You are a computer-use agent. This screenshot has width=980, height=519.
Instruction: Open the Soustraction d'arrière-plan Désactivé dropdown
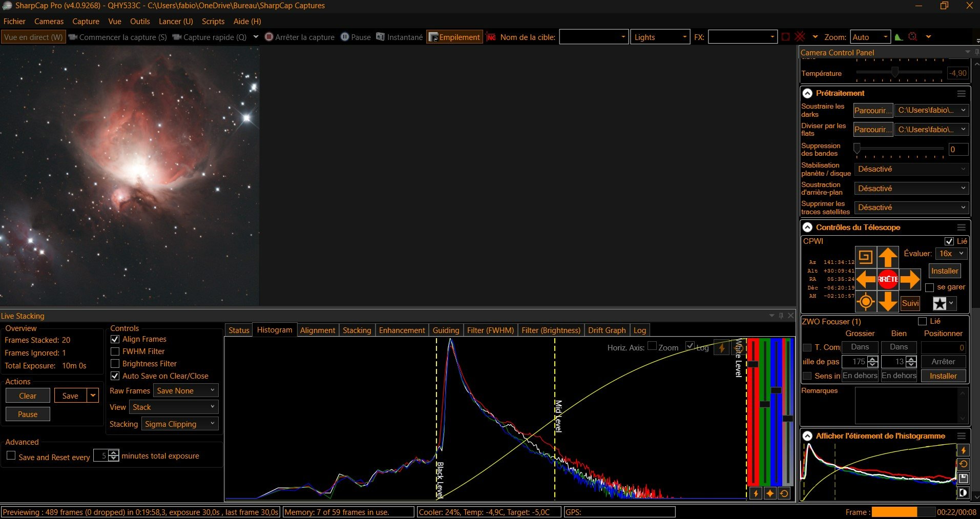point(911,189)
